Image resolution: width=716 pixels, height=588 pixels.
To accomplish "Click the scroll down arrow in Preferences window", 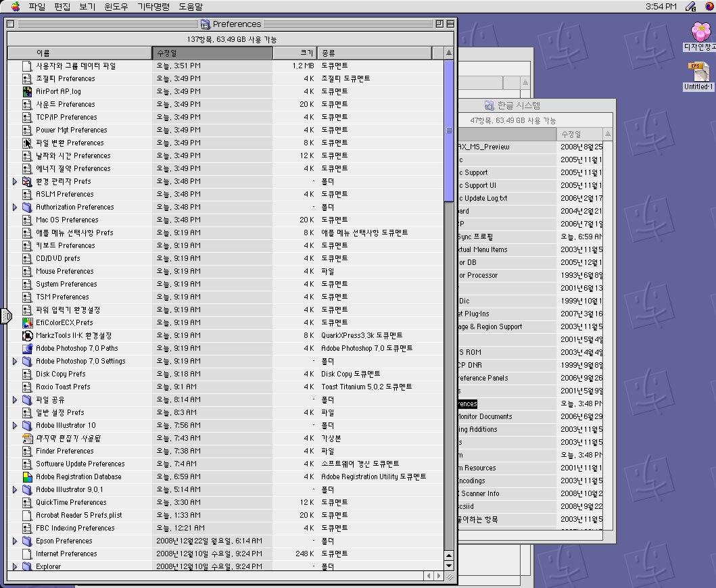I will [449, 566].
